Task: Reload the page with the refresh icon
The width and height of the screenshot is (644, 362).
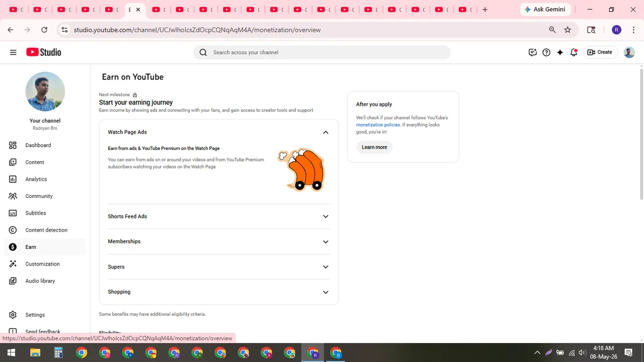Action: point(45,30)
